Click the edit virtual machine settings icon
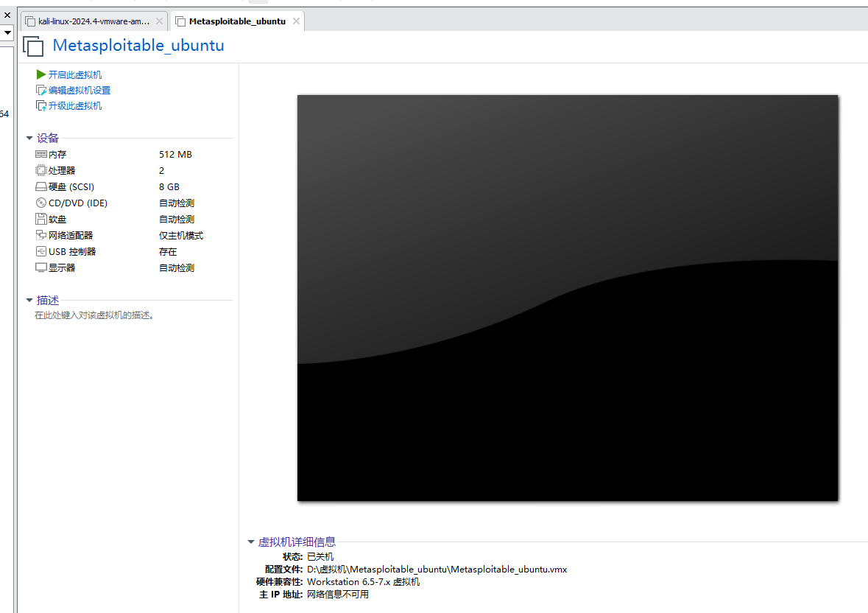Viewport: 868px width, 613px height. tap(41, 91)
